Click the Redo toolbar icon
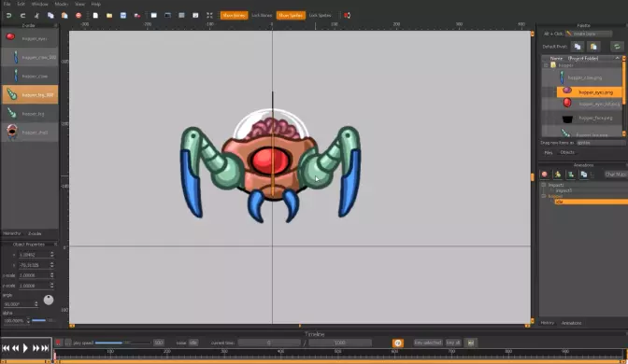 point(22,15)
